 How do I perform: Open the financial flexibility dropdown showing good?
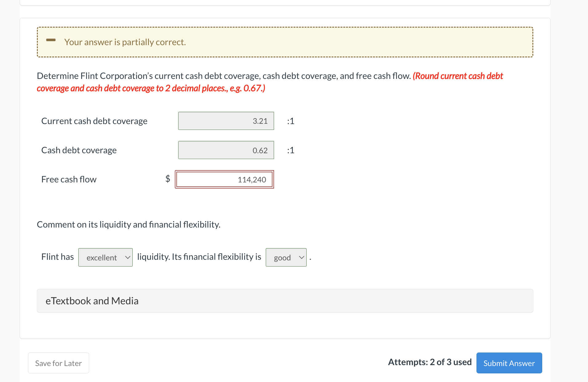(x=286, y=257)
